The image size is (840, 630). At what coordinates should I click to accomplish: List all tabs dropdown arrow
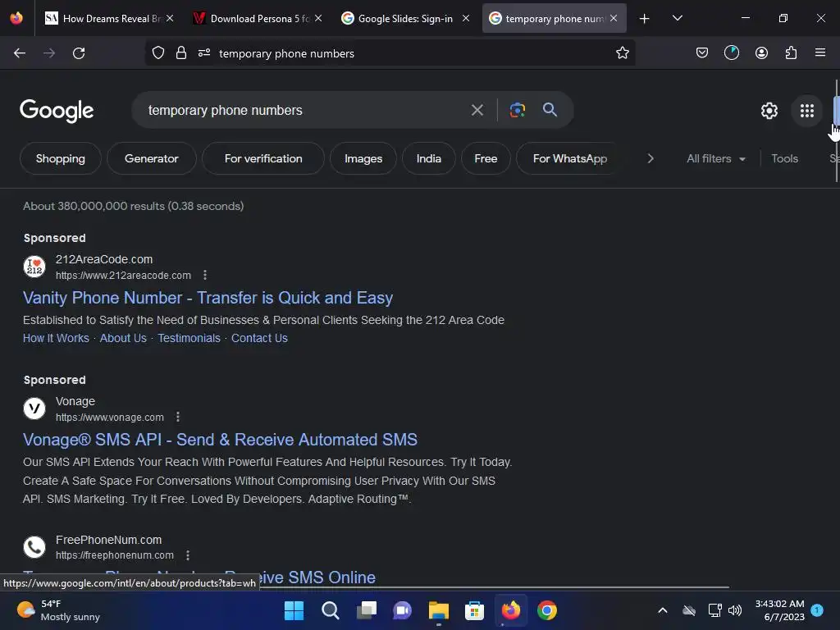click(677, 19)
